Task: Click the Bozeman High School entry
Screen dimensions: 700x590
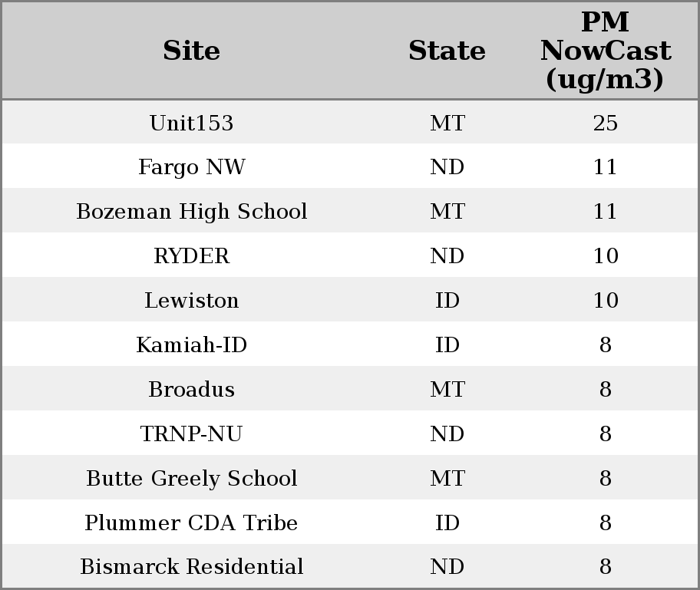Action: pyautogui.click(x=191, y=212)
